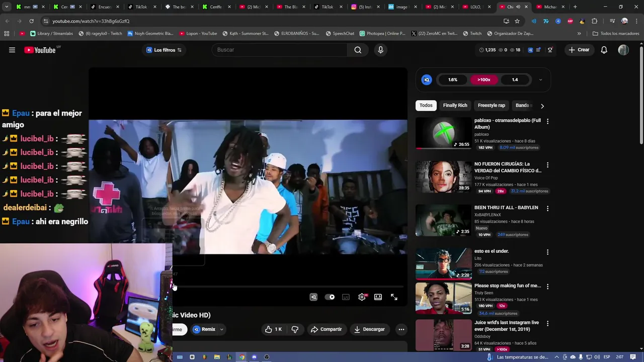Open the Michael Jackson NO FUERON CIRUGÍAS thumbnail
The image size is (644, 362).
pos(443,177)
